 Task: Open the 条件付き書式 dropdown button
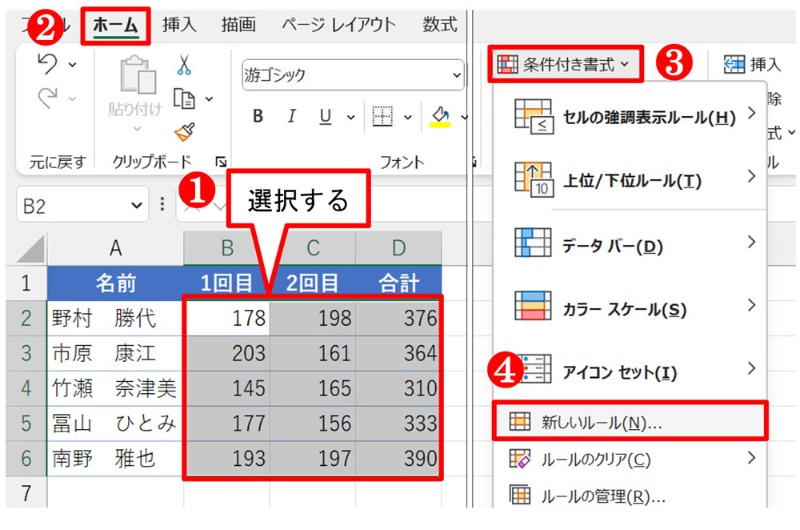pos(565,65)
